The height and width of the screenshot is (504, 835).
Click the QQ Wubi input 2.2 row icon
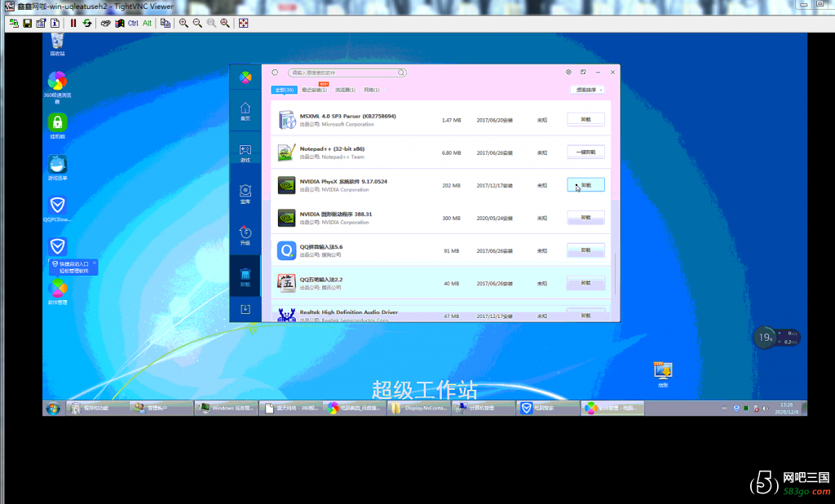click(286, 283)
